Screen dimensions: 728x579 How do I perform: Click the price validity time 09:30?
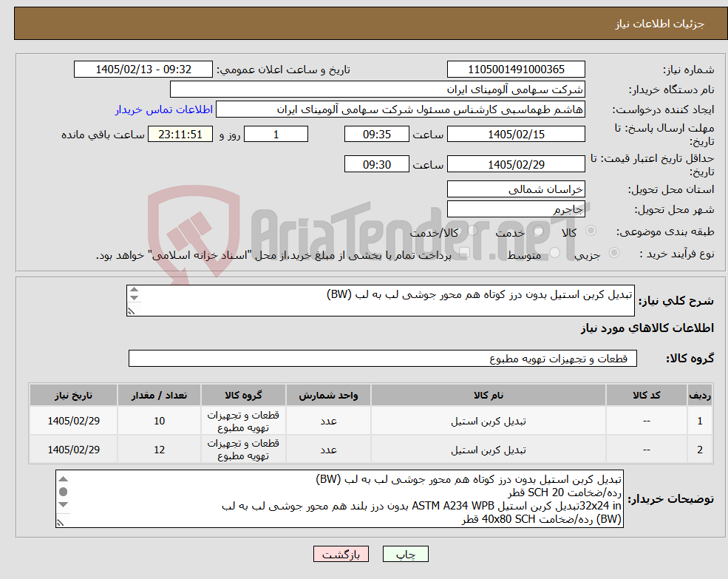(x=376, y=164)
